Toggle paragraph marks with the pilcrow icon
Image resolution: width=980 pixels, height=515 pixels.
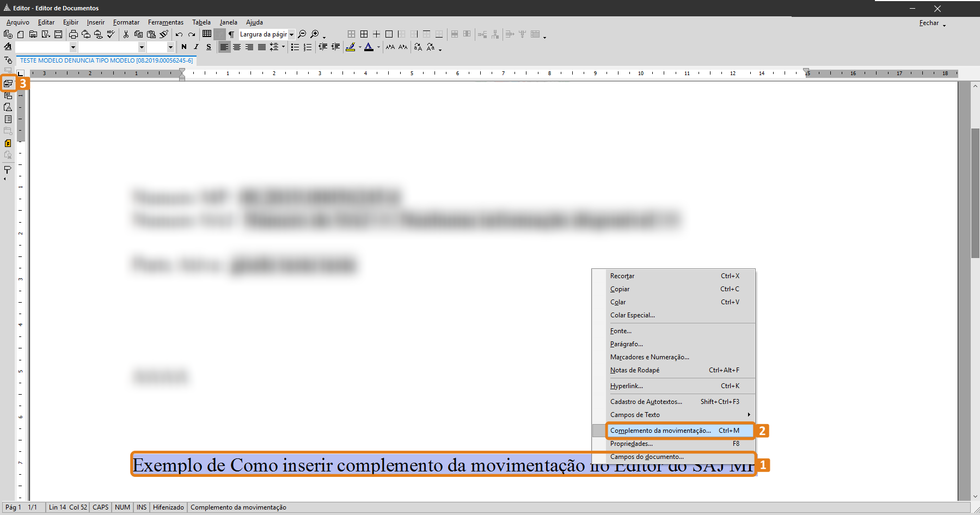tap(231, 34)
